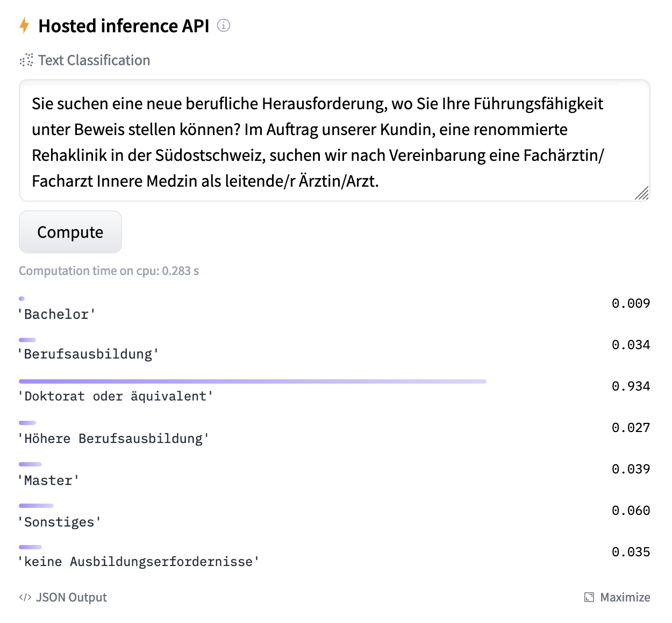Click the computation time on cpu text
This screenshot has height=623, width=672.
(x=109, y=271)
